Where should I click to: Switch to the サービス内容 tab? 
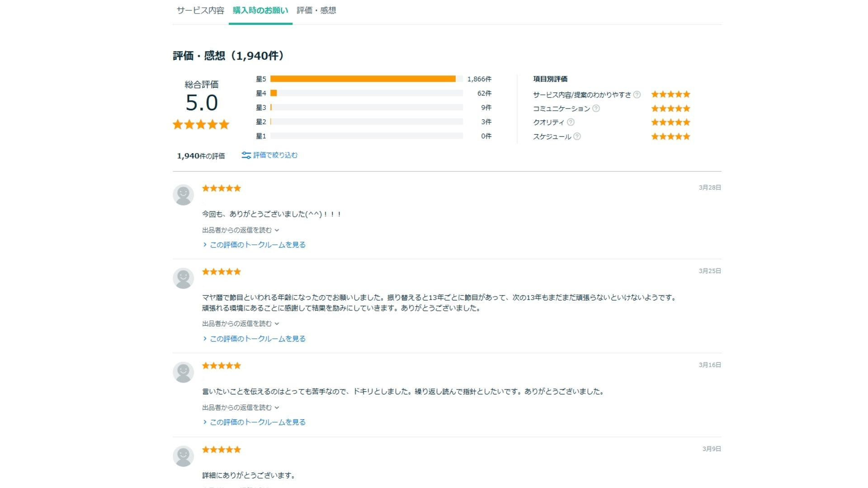tap(200, 10)
